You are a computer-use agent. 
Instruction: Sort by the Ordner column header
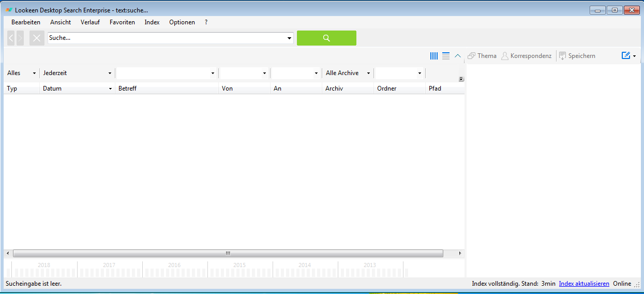pyautogui.click(x=399, y=89)
